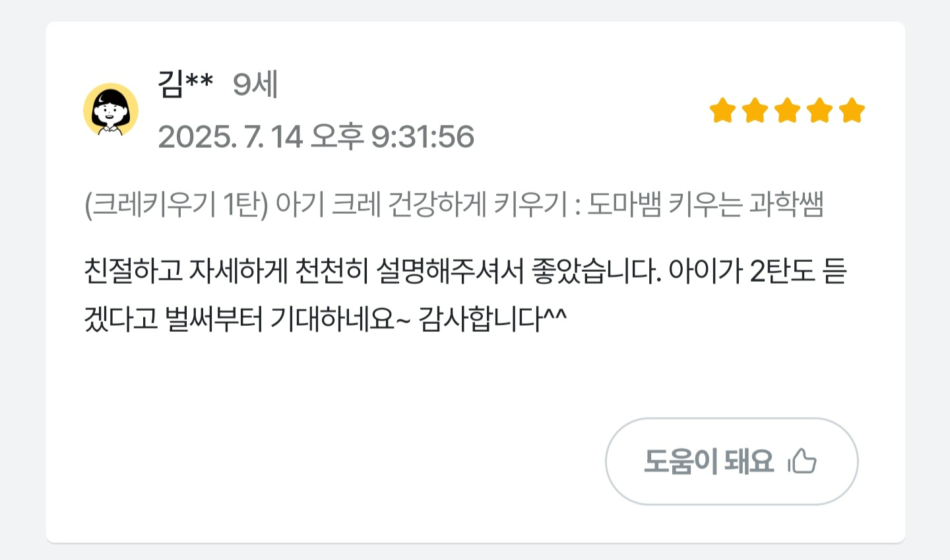
Task: Click the review date "2025. 7. 14"
Action: pyautogui.click(x=230, y=137)
